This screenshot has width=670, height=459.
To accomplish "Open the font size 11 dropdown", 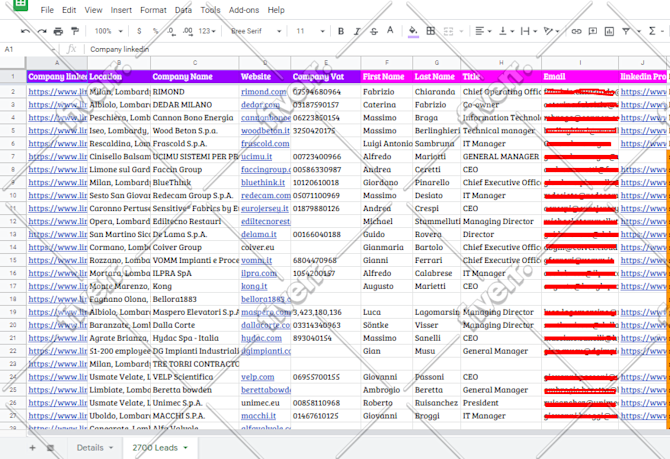I will pos(310,31).
